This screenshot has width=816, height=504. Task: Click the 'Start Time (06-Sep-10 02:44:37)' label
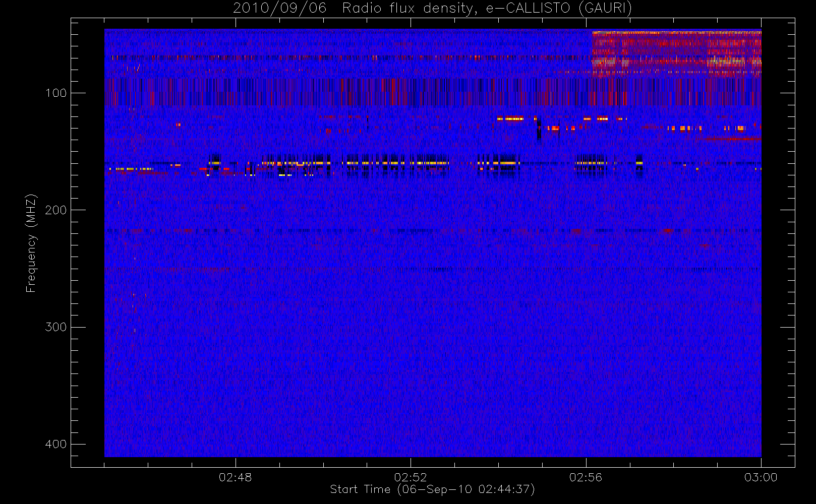[x=432, y=489]
